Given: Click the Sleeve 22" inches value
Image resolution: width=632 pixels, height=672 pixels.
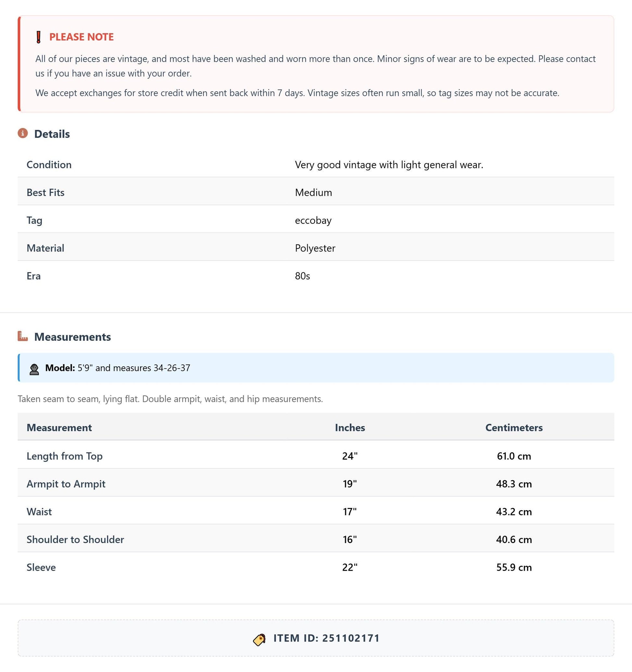Looking at the screenshot, I should pyautogui.click(x=350, y=567).
